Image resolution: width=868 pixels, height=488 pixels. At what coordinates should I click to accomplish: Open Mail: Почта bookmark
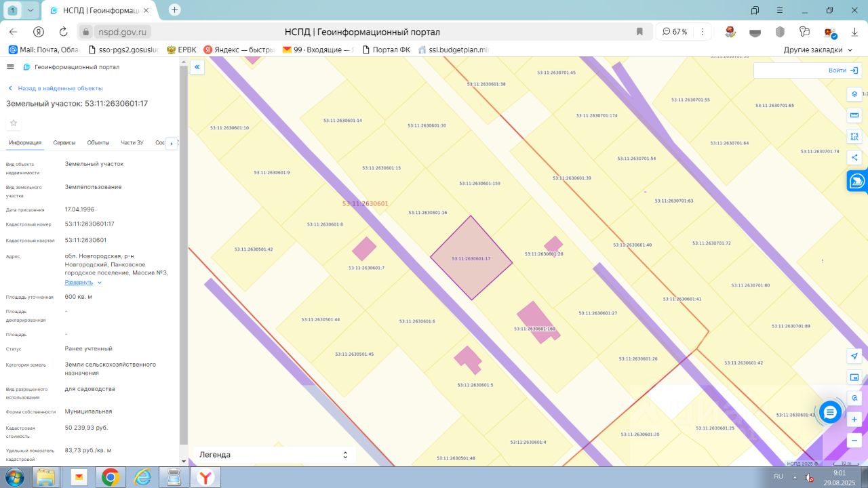click(44, 49)
